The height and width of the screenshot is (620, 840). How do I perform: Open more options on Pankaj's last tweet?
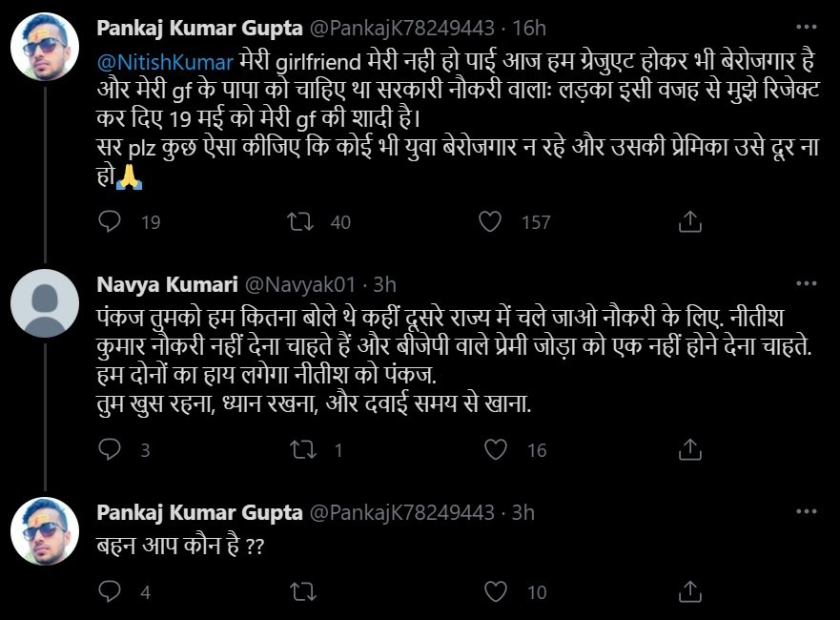click(810, 512)
